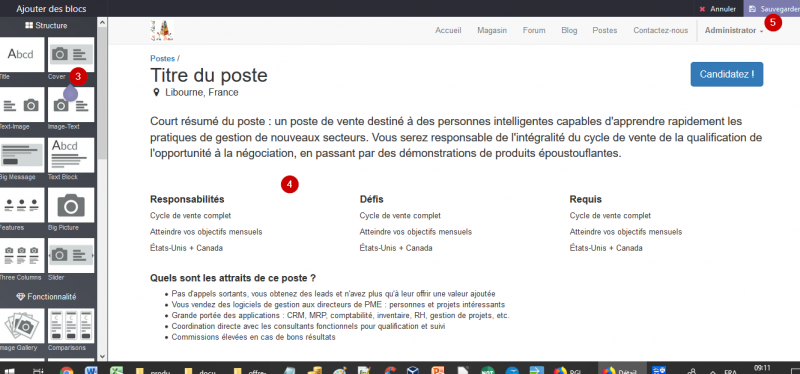Open the Blog menu item
Image resolution: width=800 pixels, height=374 pixels.
coord(569,31)
